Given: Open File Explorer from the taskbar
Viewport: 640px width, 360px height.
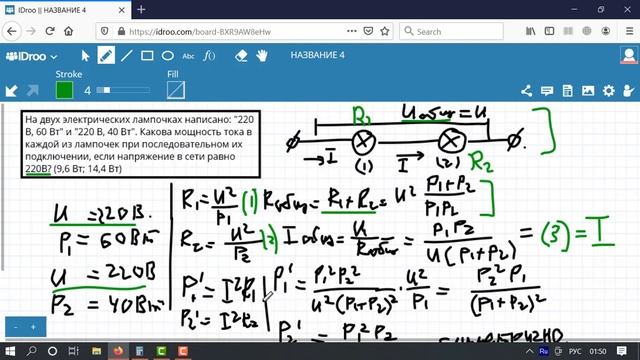Looking at the screenshot, I should pos(96,351).
